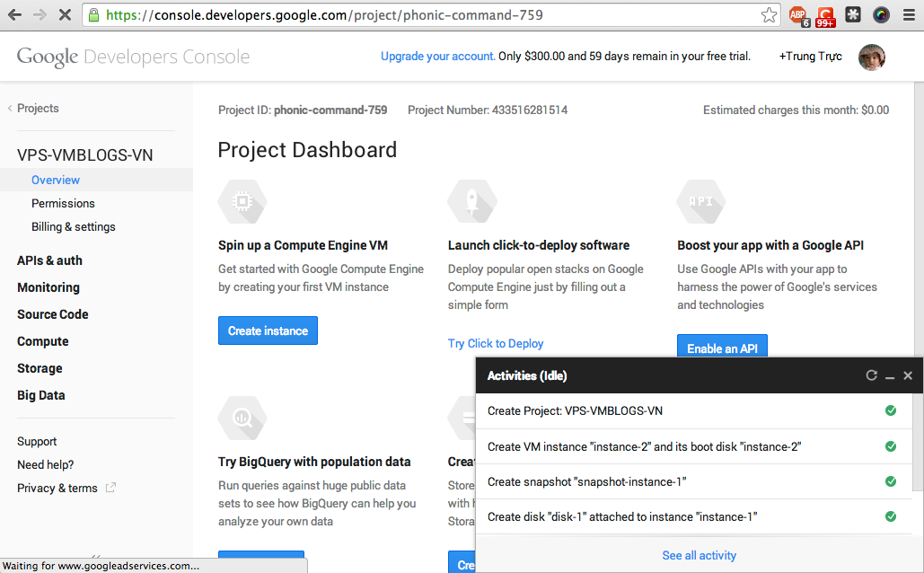Click the Upgrade your account link
The image size is (924, 573).
tap(437, 56)
